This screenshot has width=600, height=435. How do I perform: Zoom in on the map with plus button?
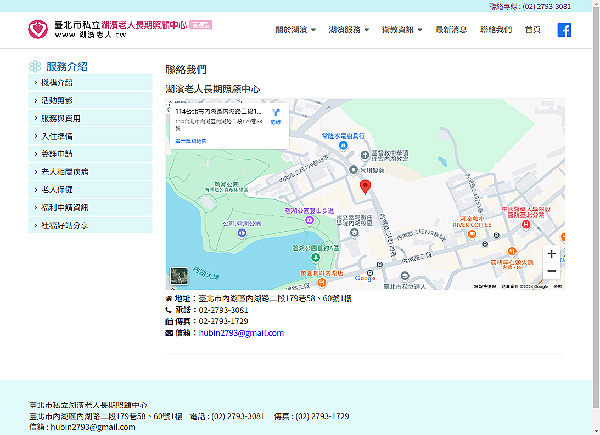pyautogui.click(x=551, y=254)
